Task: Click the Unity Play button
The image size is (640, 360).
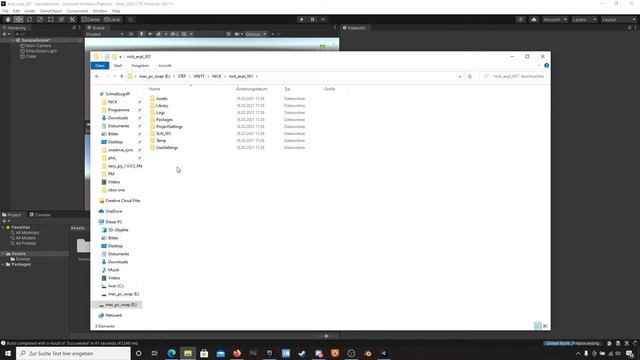Action: tap(302, 20)
